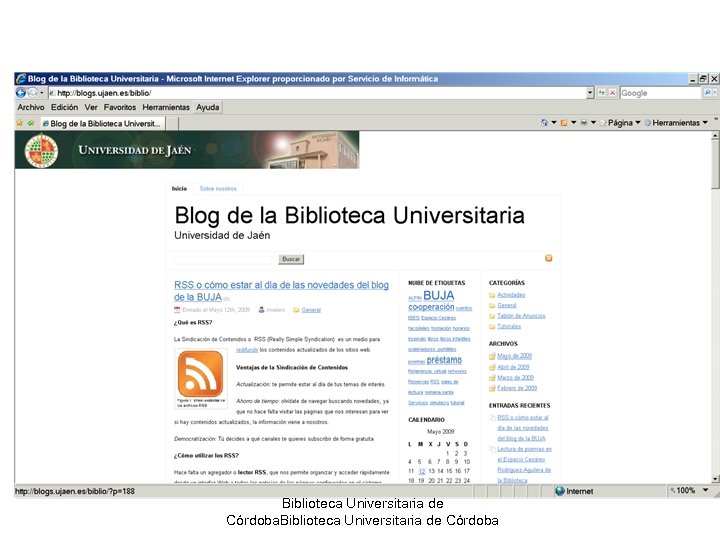Open the search provider dropdown arrow
Image resolution: width=720 pixels, height=540 pixels.
[715, 93]
